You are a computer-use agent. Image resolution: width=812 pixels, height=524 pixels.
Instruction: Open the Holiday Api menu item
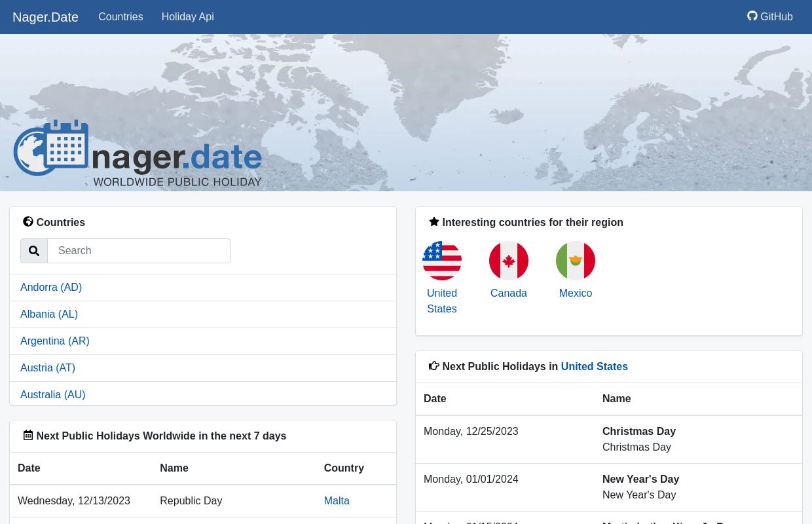pos(187,17)
